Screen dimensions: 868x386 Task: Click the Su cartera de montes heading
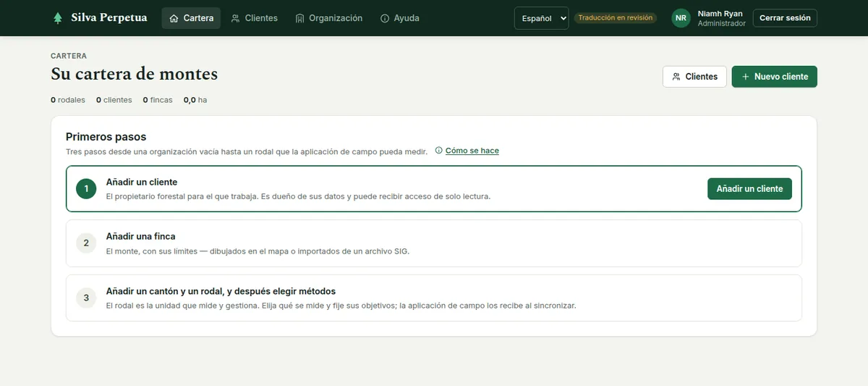pyautogui.click(x=134, y=74)
